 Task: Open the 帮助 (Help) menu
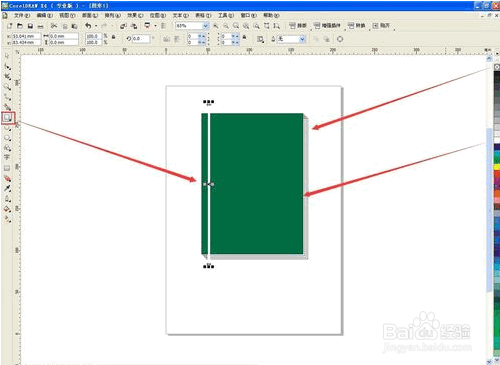coord(271,15)
